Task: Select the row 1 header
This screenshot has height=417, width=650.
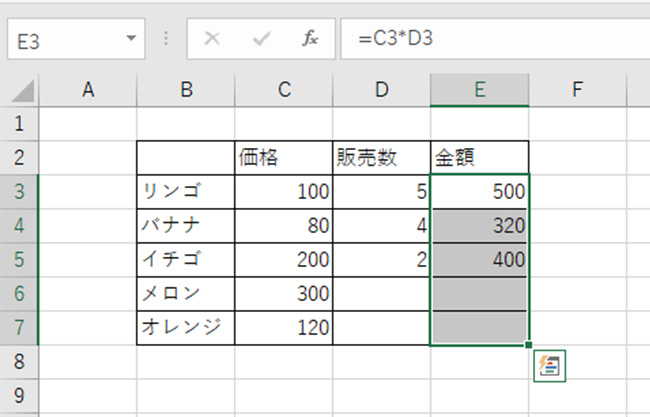Action: coord(19,124)
